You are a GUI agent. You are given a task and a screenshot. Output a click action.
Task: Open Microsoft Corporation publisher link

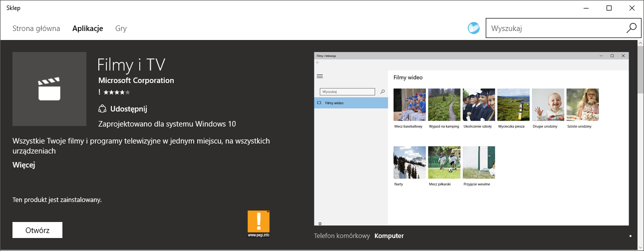click(x=136, y=80)
